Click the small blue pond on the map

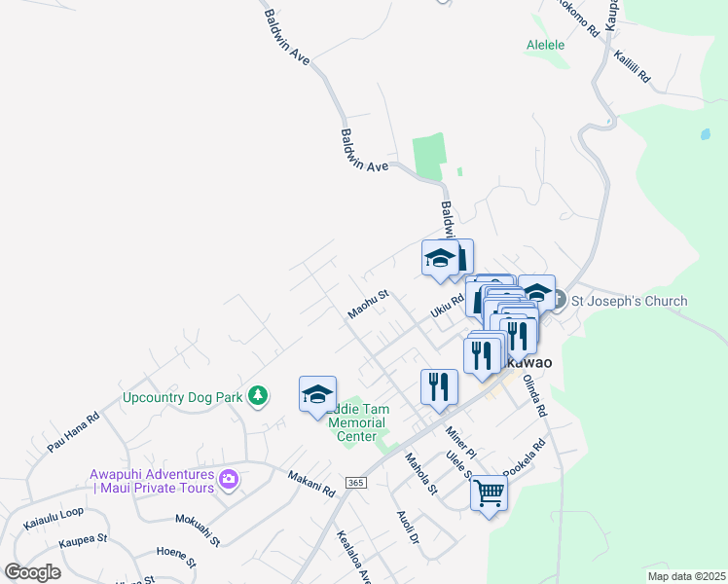click(x=706, y=134)
